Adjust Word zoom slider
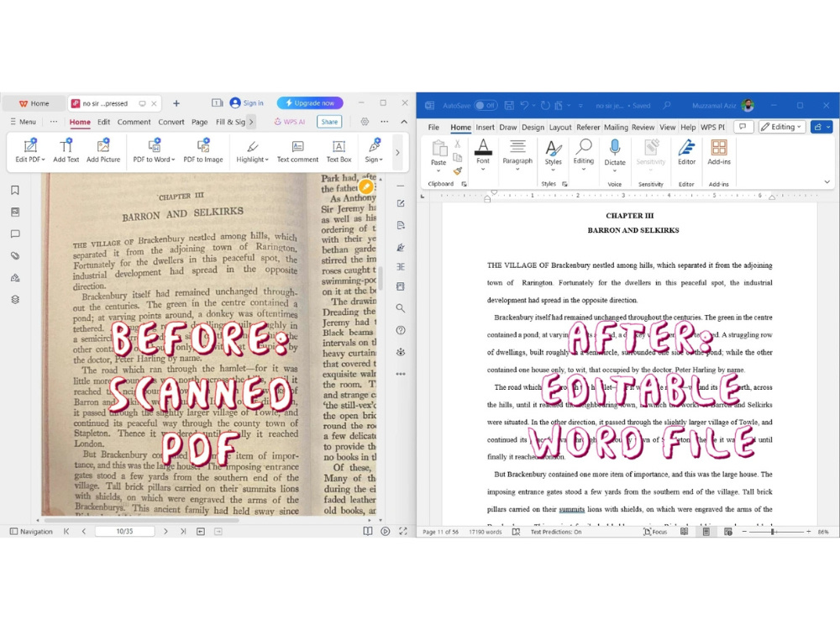Viewport: 840px width, 630px height. [x=773, y=532]
